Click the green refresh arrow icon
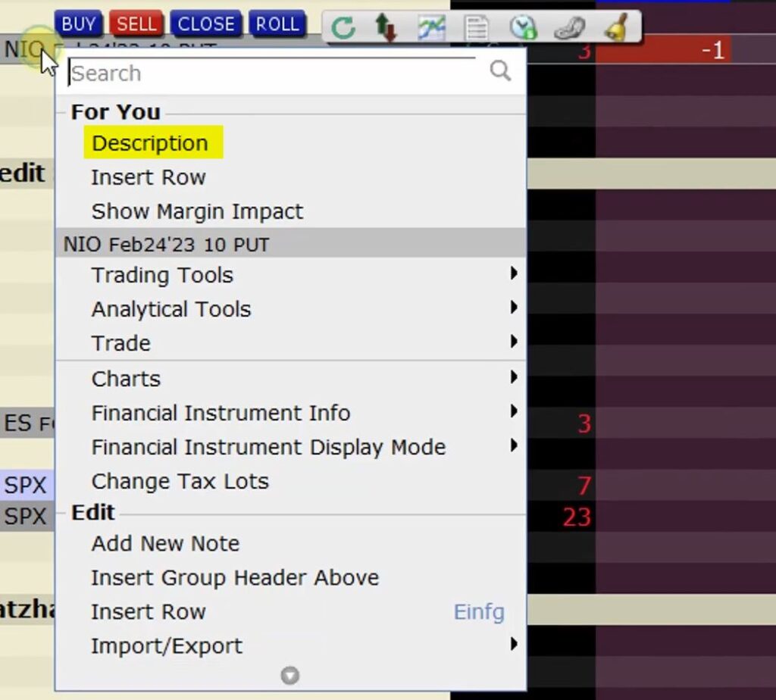The width and height of the screenshot is (776, 700). [x=343, y=28]
